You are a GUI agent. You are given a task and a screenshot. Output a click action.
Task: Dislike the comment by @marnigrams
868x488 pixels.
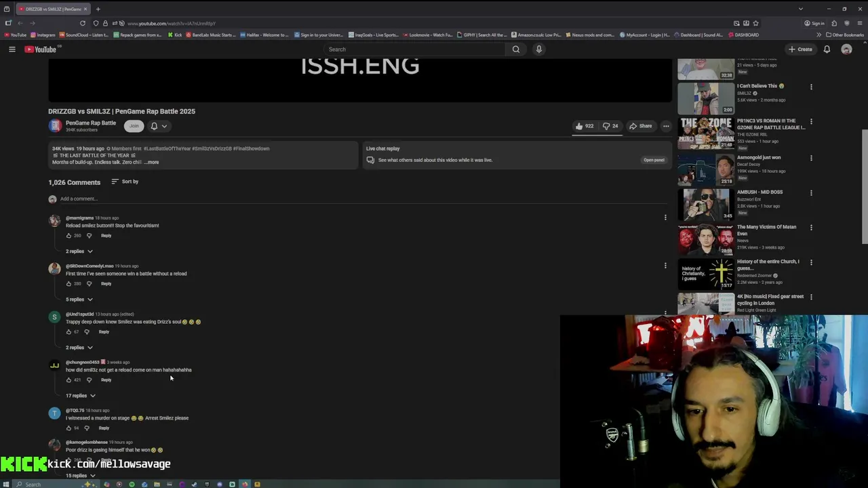(89, 236)
